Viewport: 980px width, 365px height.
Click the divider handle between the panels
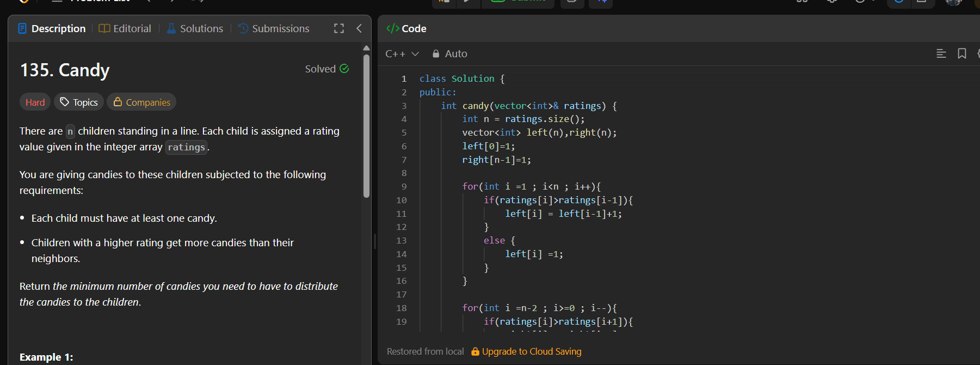(x=375, y=241)
